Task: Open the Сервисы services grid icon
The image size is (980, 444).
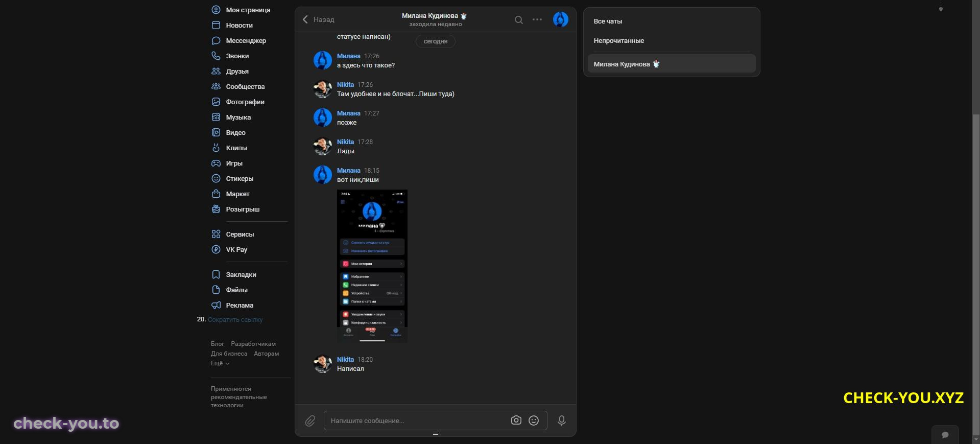Action: pos(216,234)
